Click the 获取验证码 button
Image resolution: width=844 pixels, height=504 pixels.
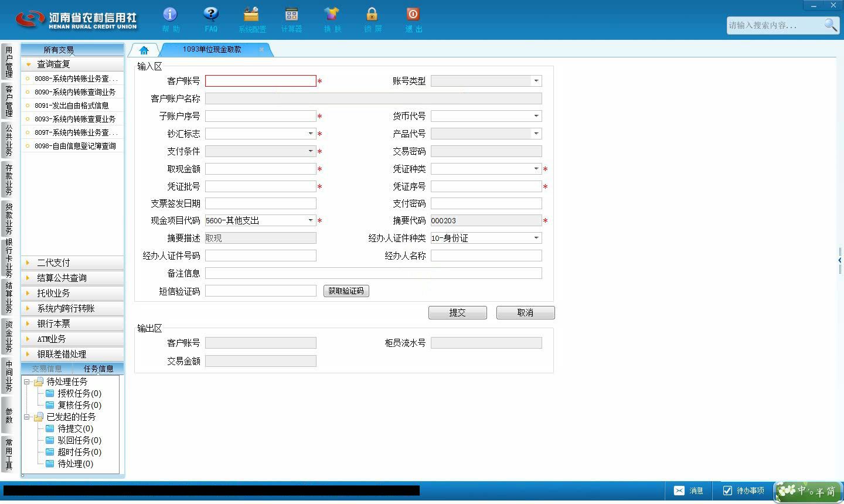(x=346, y=291)
